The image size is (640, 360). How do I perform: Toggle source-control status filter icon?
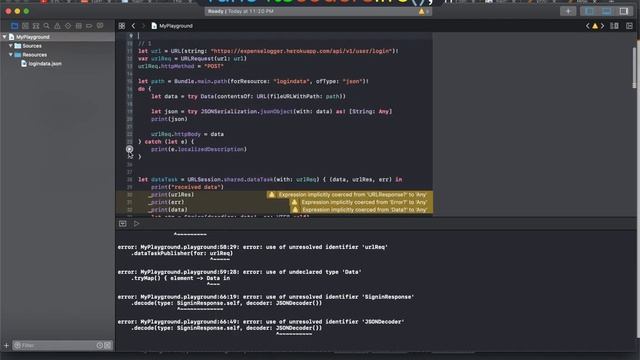click(x=107, y=345)
